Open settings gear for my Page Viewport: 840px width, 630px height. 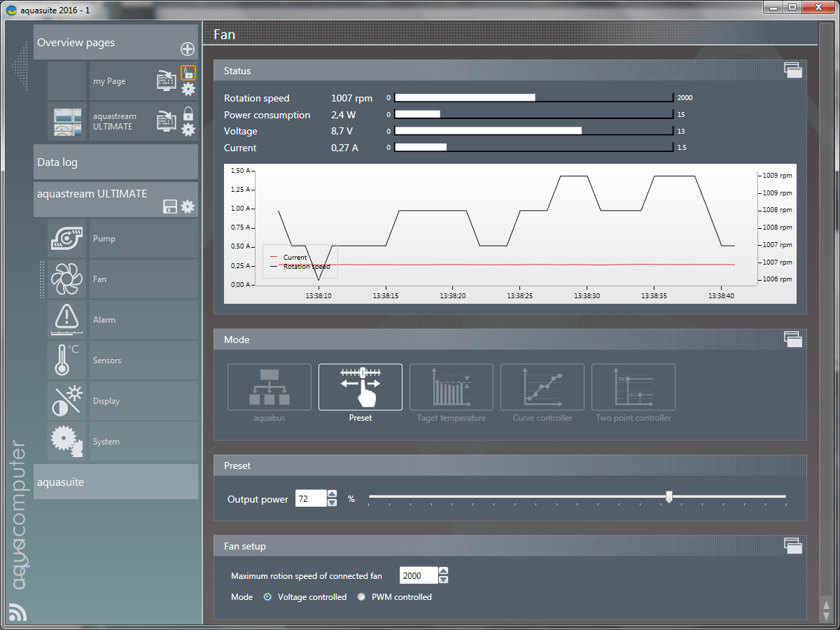click(x=188, y=89)
